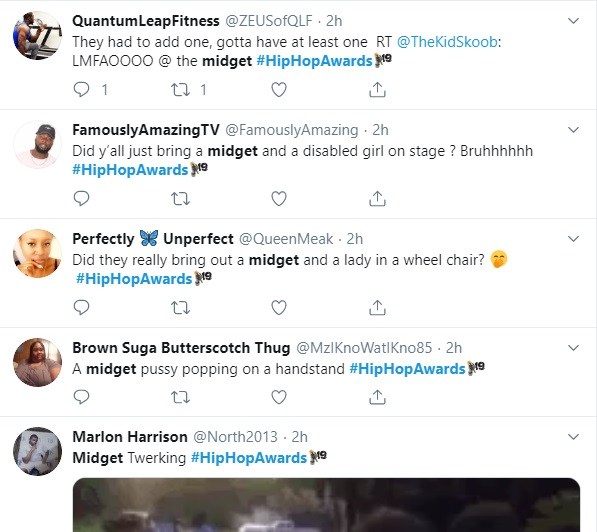This screenshot has width=597, height=532.
Task: Open options chevron on Perfectly Unperfect tweet
Action: click(573, 239)
